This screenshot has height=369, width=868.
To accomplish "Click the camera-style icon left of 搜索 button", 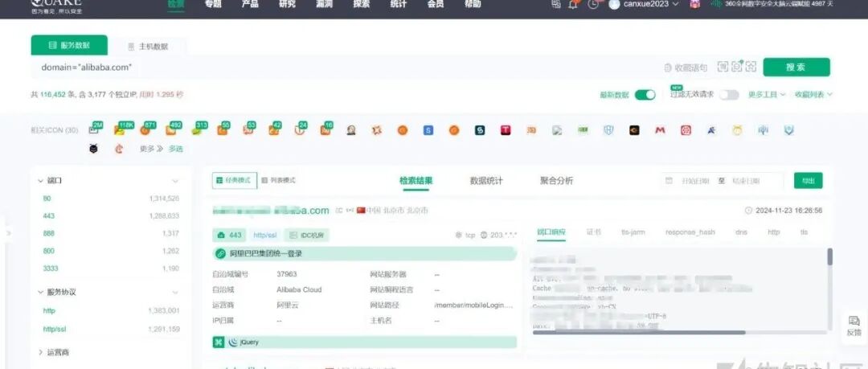I will [737, 67].
